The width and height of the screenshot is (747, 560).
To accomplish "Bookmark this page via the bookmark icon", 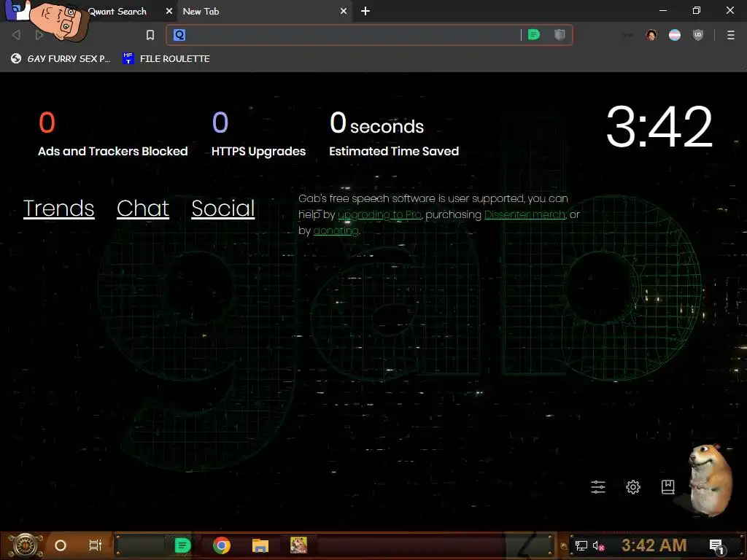I will [x=150, y=35].
